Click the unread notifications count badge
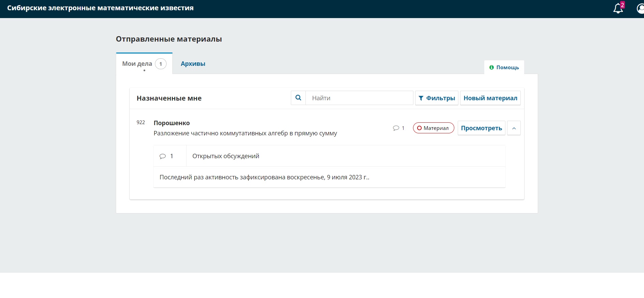This screenshot has height=298, width=644. tap(622, 5)
